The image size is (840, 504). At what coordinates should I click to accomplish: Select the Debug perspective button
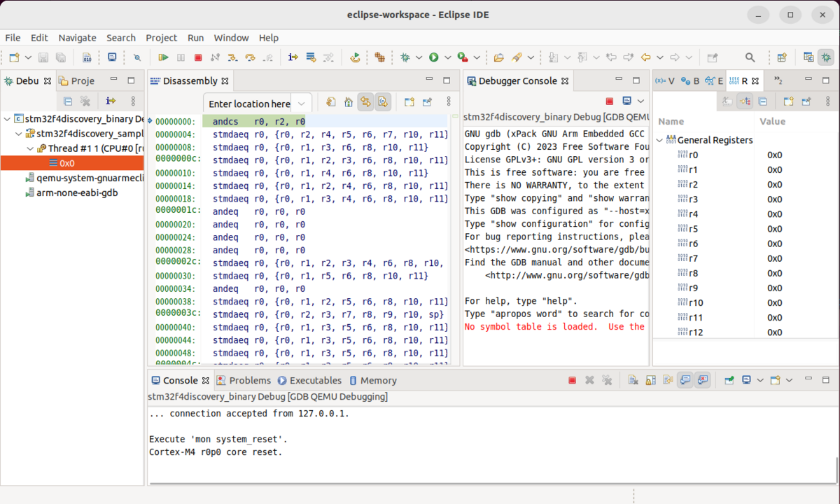[826, 57]
